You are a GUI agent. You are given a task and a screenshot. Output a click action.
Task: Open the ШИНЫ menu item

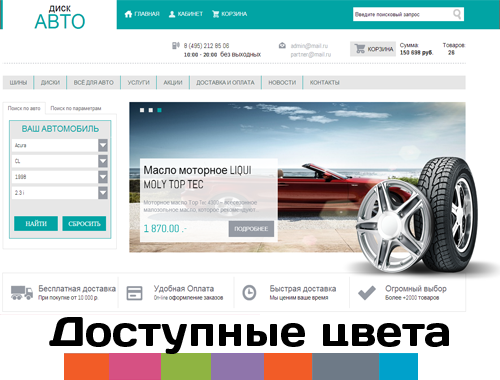[18, 83]
